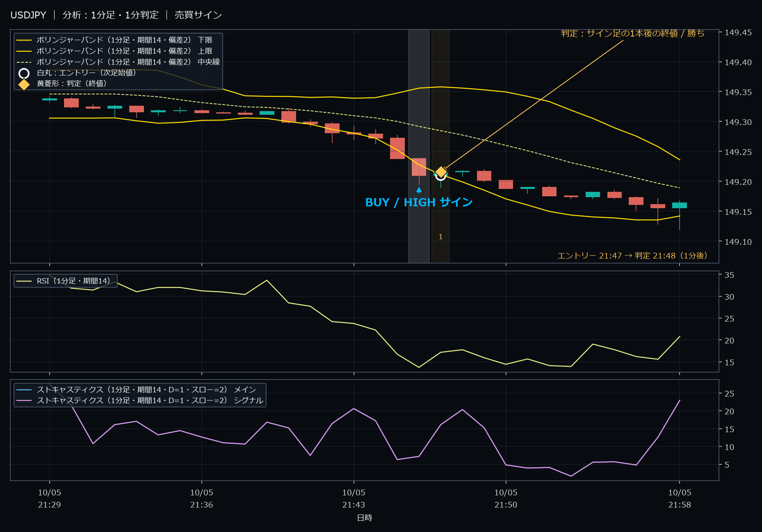The height and width of the screenshot is (532, 762).
Task: Click RSI axis label 35
Action: click(729, 275)
